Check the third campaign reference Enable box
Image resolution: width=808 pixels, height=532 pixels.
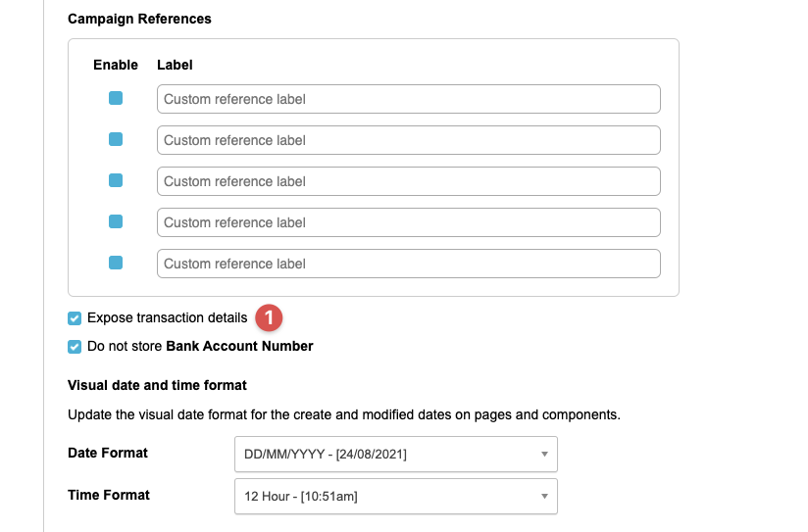pyautogui.click(x=116, y=180)
